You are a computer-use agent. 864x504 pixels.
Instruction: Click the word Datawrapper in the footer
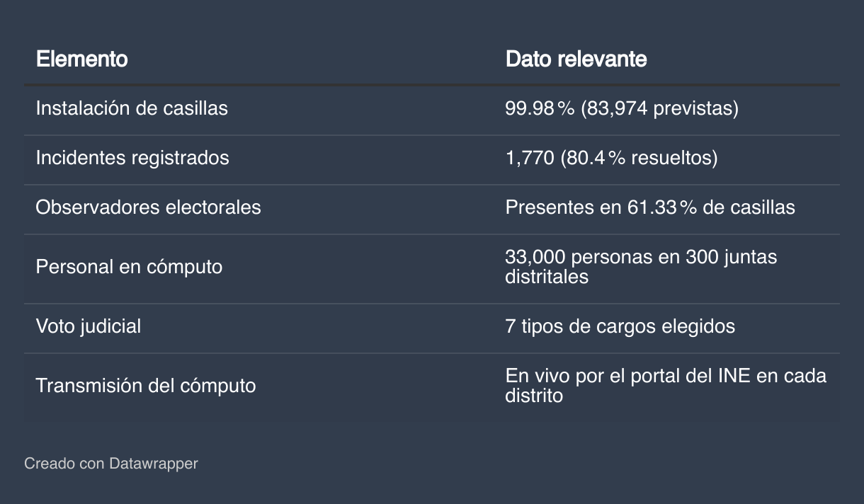tap(153, 464)
